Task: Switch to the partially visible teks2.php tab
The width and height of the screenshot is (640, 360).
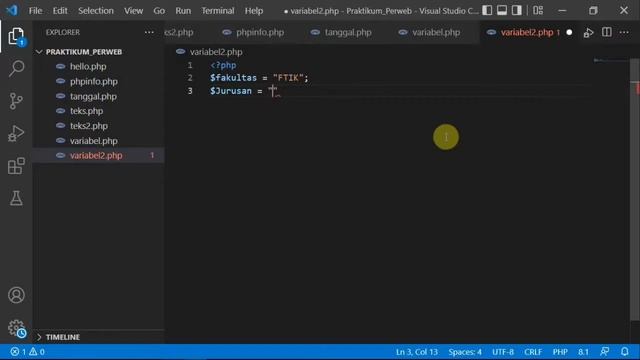Action: pos(179,32)
